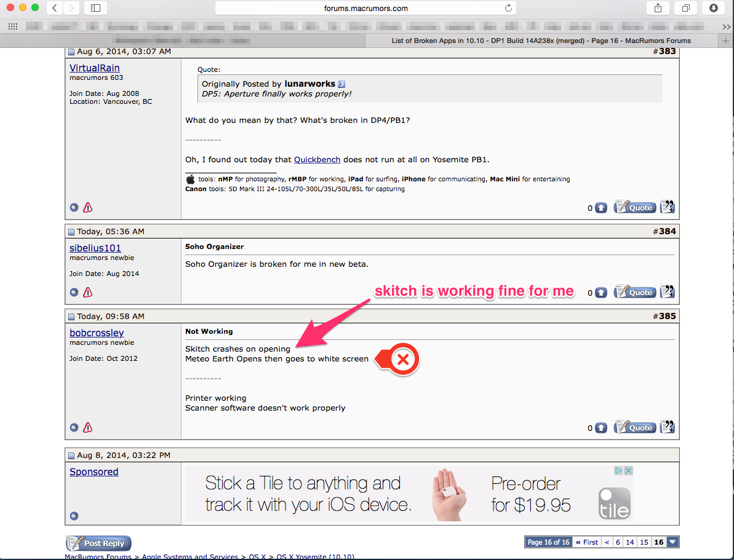Click sibelius101's online status icon
The height and width of the screenshot is (560, 734).
[x=74, y=293]
